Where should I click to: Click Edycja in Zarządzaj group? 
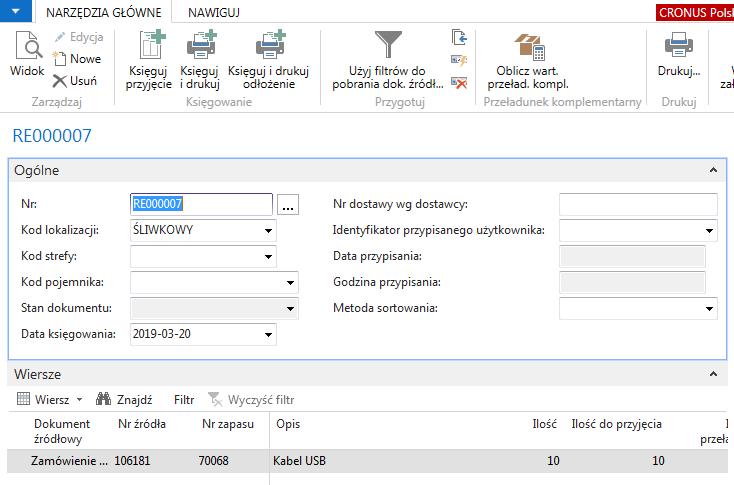click(x=78, y=37)
